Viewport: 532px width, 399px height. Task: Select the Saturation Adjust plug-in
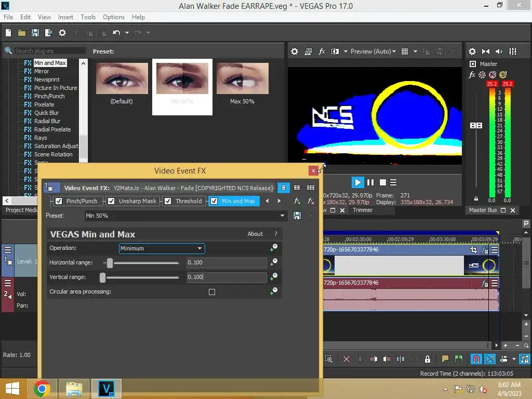[x=56, y=146]
